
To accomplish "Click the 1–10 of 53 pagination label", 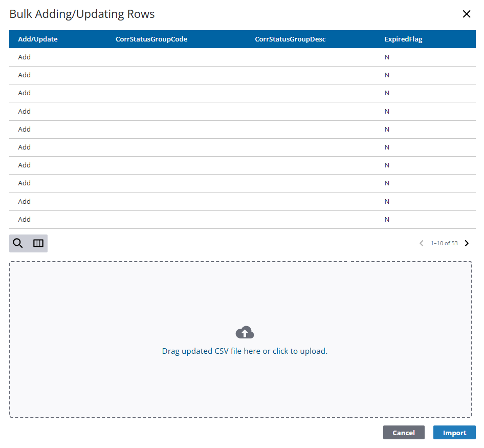I will click(444, 243).
